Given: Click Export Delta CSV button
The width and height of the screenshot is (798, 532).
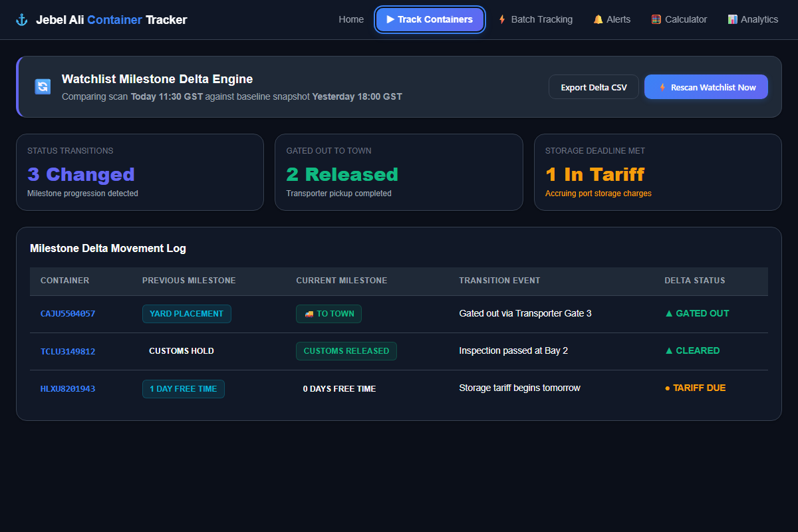Looking at the screenshot, I should 594,87.
